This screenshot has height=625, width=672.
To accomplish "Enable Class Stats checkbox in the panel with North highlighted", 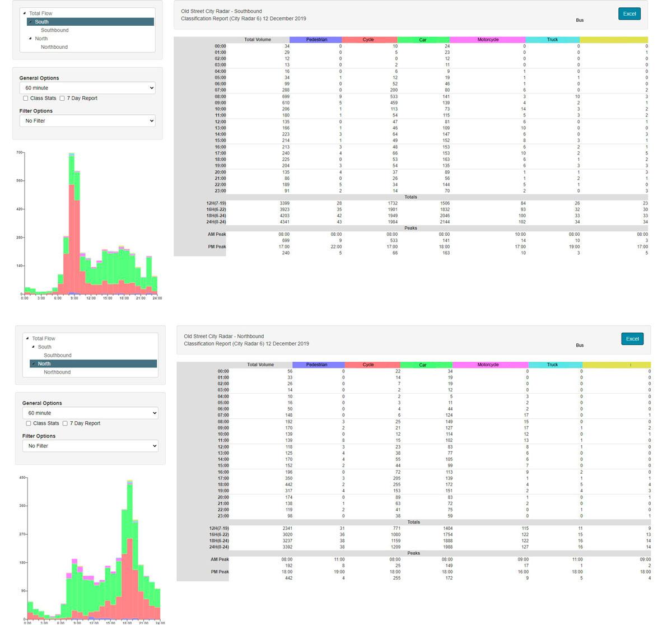I will (29, 423).
